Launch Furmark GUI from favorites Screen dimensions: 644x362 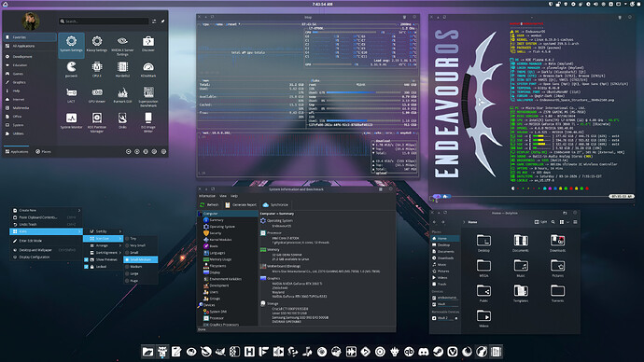point(122,95)
